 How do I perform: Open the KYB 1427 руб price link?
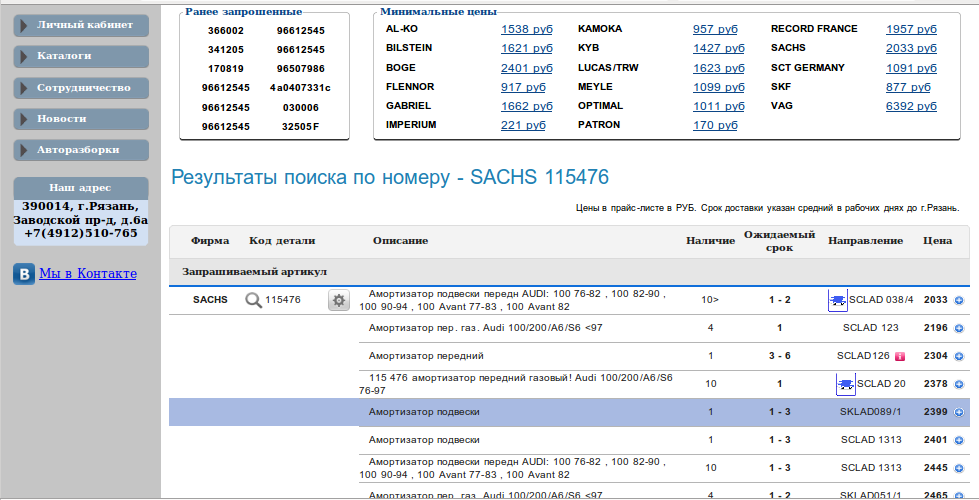[x=719, y=48]
